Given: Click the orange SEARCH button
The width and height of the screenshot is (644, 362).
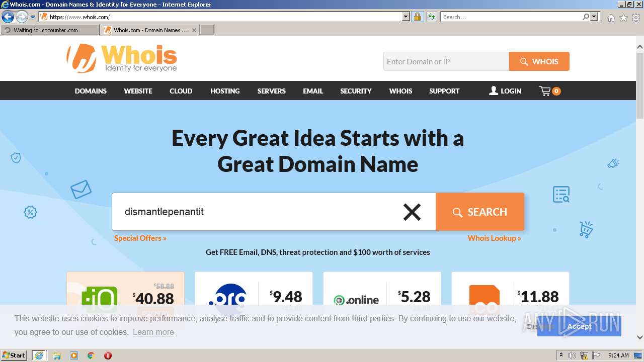Looking at the screenshot, I should click(480, 212).
